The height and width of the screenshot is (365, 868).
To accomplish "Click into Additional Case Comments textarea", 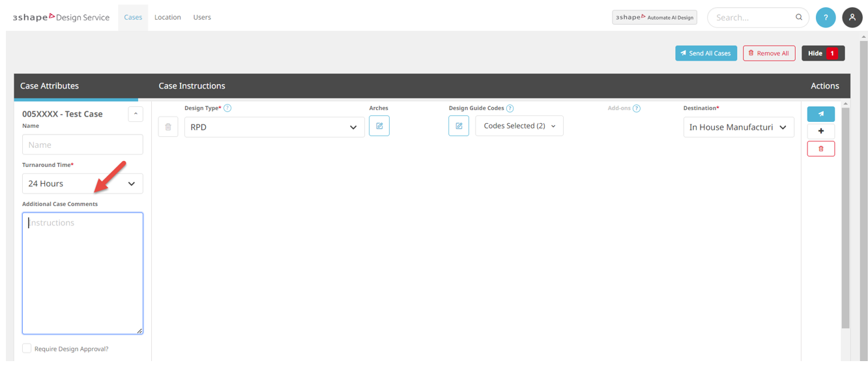I will coord(83,273).
